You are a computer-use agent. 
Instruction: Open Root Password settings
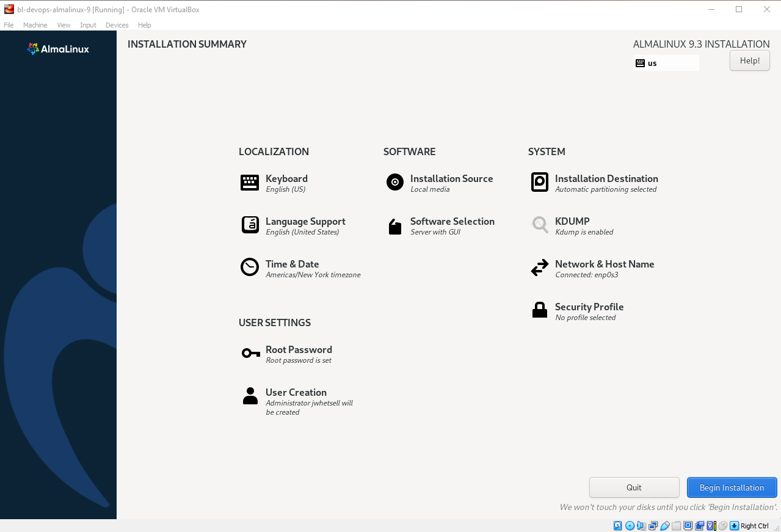(299, 349)
